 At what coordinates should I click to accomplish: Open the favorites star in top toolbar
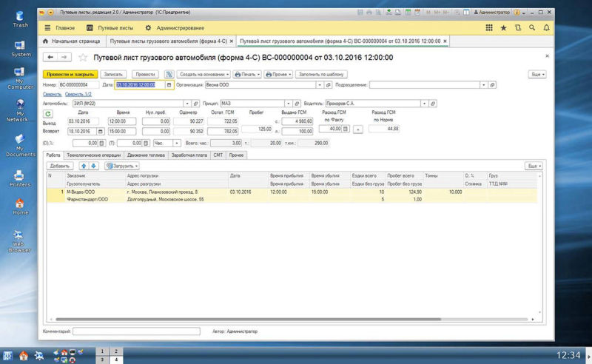pos(503,27)
